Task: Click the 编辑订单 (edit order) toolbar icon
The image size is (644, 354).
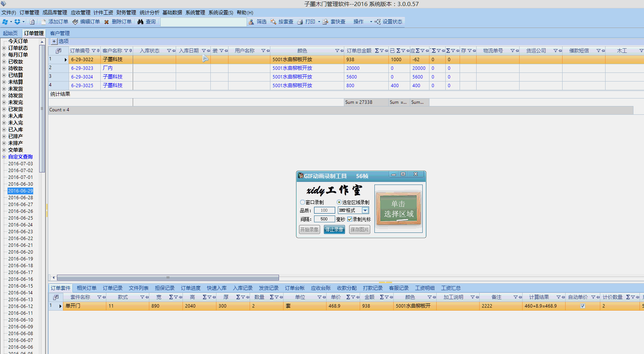Action: tap(75, 22)
